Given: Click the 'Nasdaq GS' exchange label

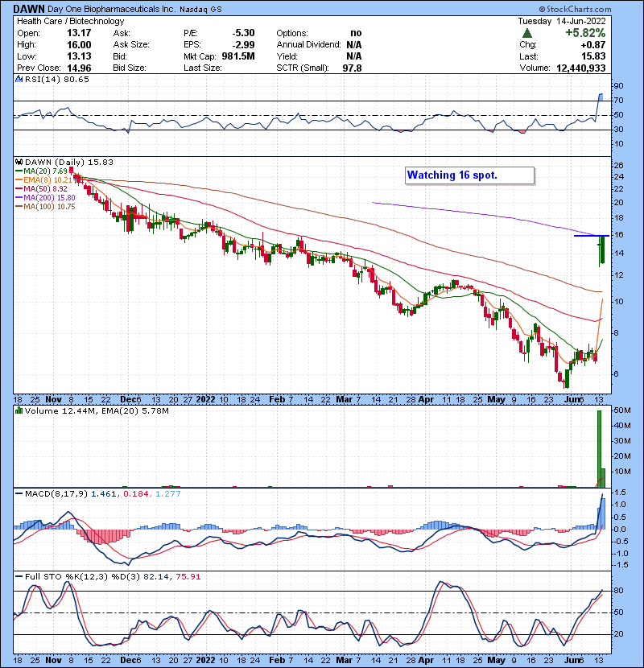Looking at the screenshot, I should (200, 10).
